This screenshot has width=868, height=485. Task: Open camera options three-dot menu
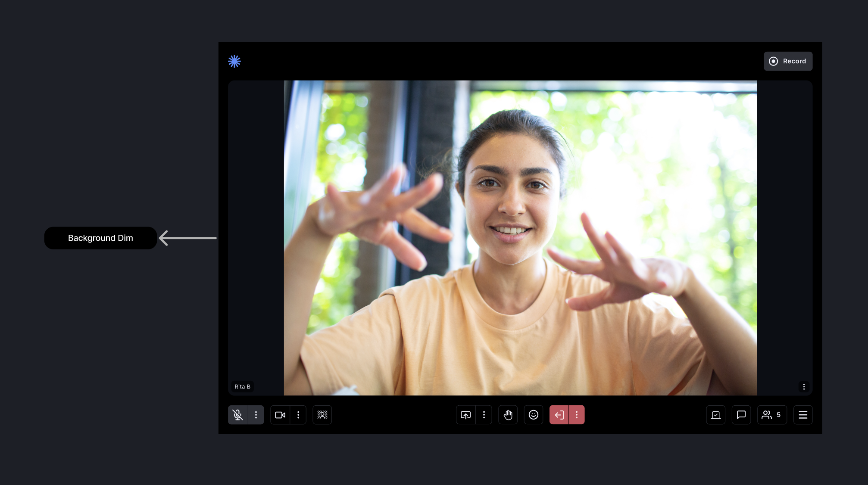coord(298,415)
